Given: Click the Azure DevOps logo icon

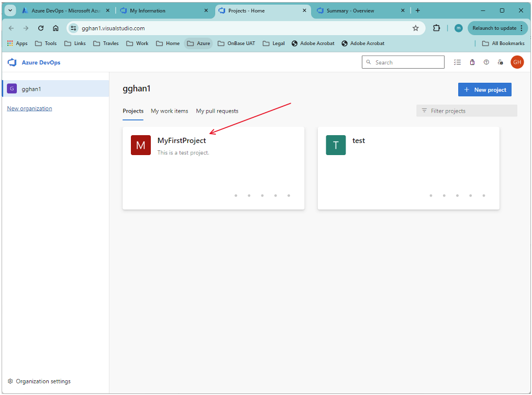Looking at the screenshot, I should (12, 62).
